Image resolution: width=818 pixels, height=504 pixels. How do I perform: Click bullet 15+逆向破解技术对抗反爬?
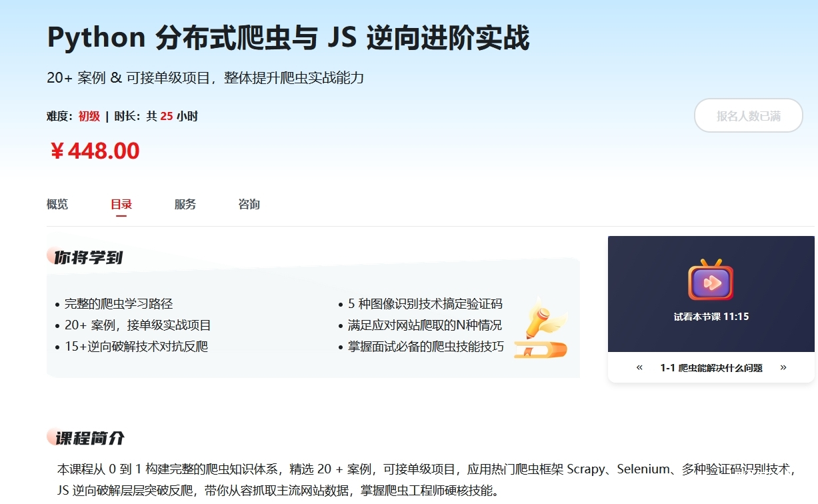coord(136,347)
